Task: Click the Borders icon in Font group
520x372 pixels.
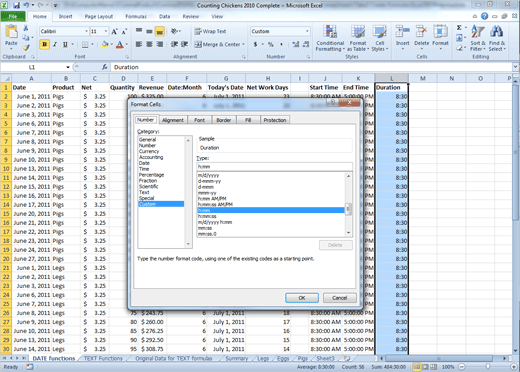Action: [x=85, y=44]
